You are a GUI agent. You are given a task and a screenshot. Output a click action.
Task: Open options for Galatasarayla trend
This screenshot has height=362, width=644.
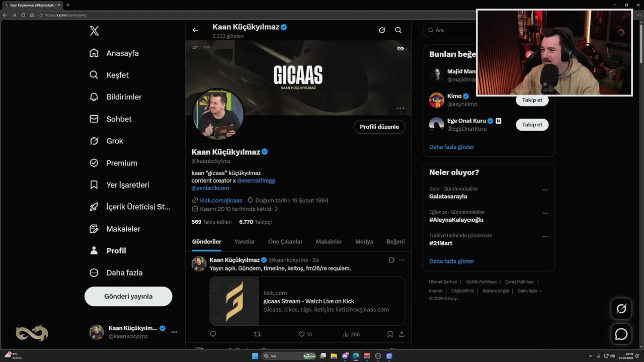coord(545,190)
